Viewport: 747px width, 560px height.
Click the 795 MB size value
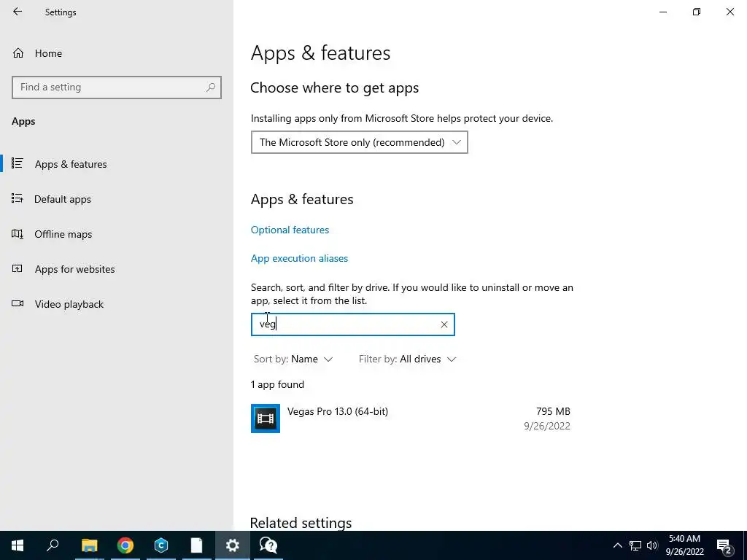(x=553, y=411)
